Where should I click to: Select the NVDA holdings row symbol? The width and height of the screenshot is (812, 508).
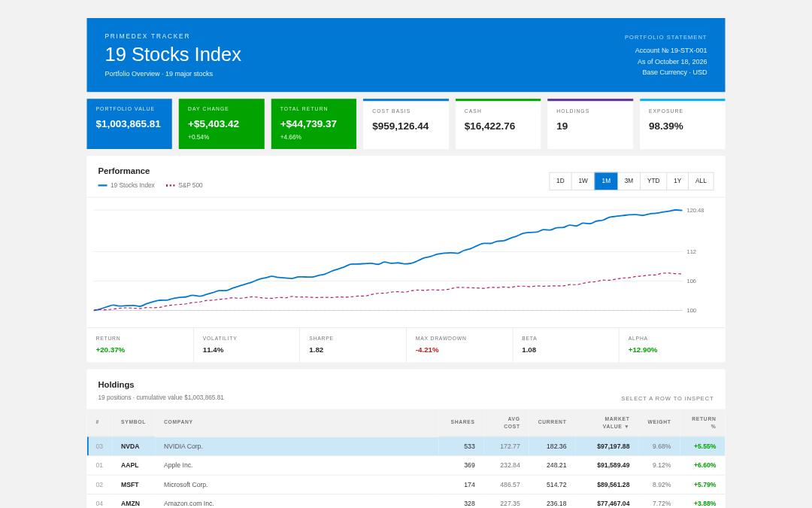click(130, 446)
